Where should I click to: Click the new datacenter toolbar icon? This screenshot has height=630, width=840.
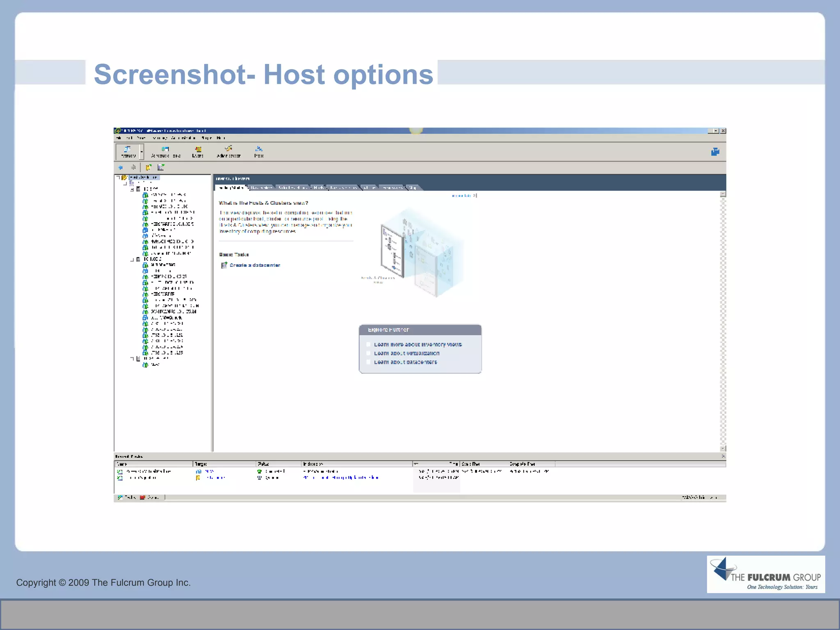point(161,167)
